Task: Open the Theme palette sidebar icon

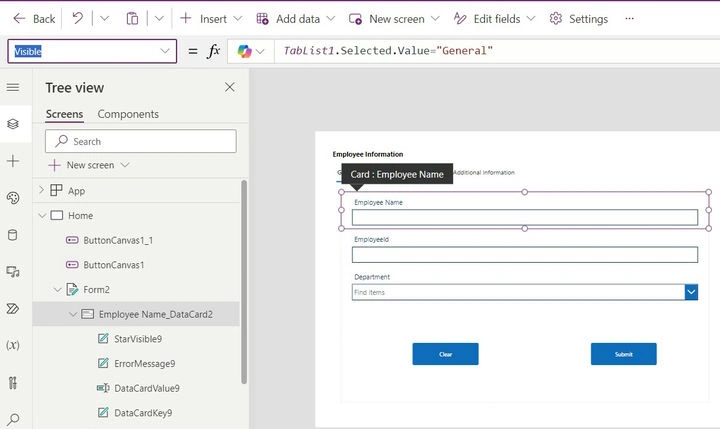Action: [13, 198]
